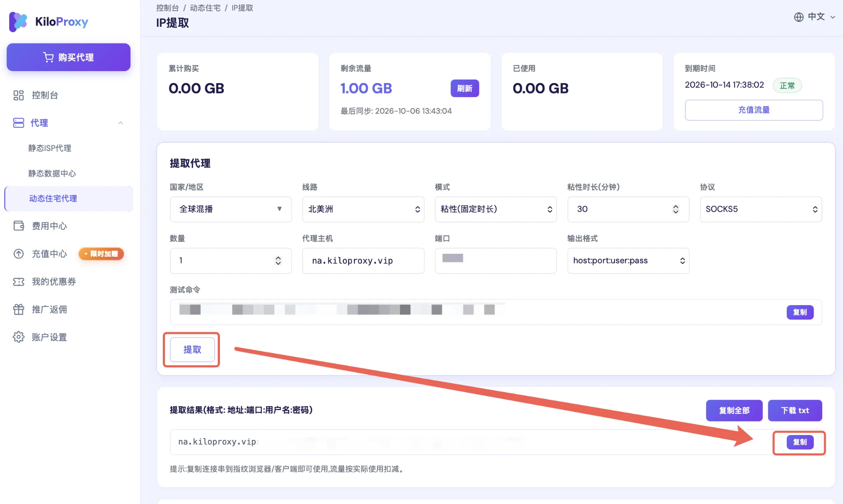Open the 中文 language dropdown arrow

click(x=832, y=17)
